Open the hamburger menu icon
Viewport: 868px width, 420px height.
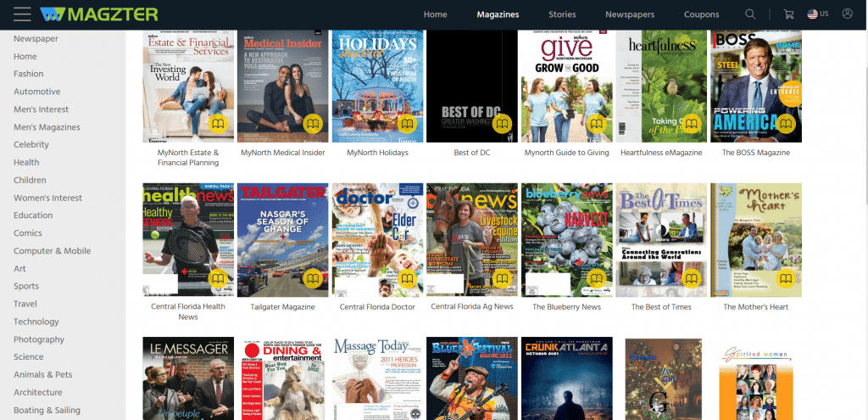(x=22, y=14)
